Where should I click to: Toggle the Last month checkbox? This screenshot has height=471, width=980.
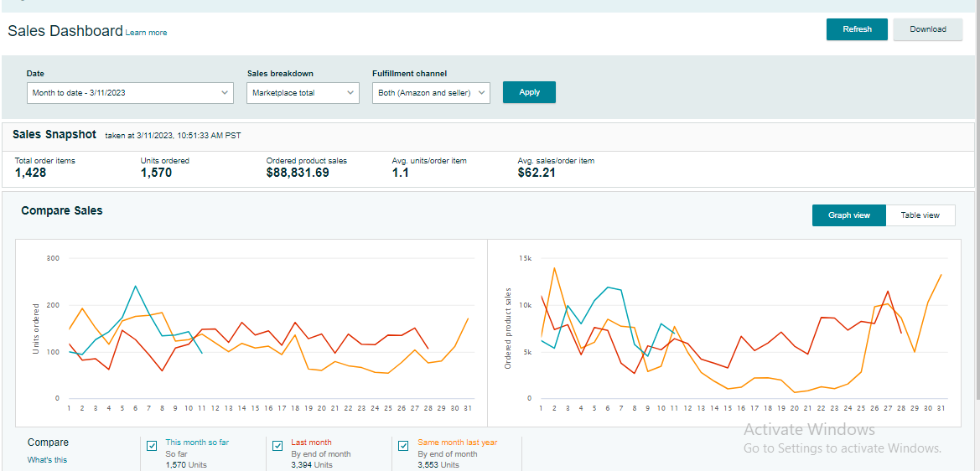click(x=277, y=446)
